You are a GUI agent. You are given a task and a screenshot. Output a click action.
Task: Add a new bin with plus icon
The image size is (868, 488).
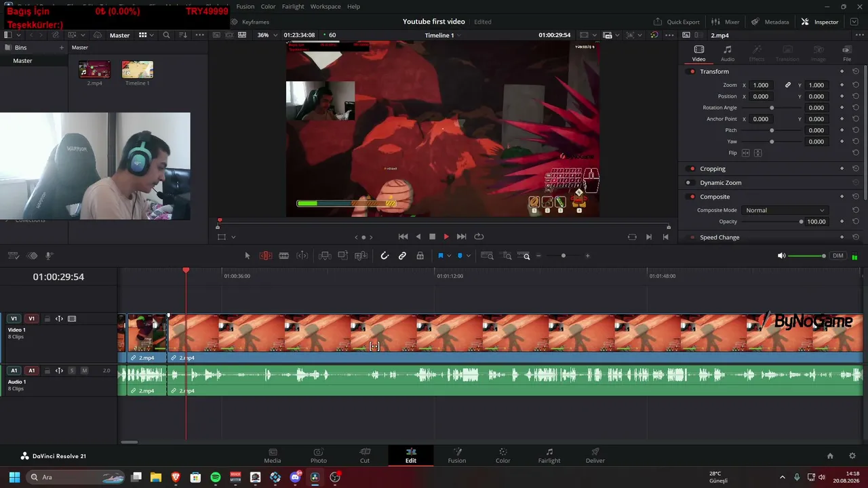pos(61,47)
